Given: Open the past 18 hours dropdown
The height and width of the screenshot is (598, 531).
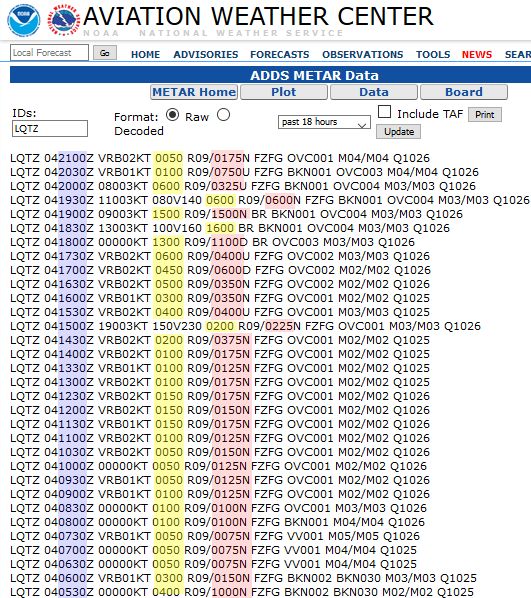Looking at the screenshot, I should pos(324,122).
